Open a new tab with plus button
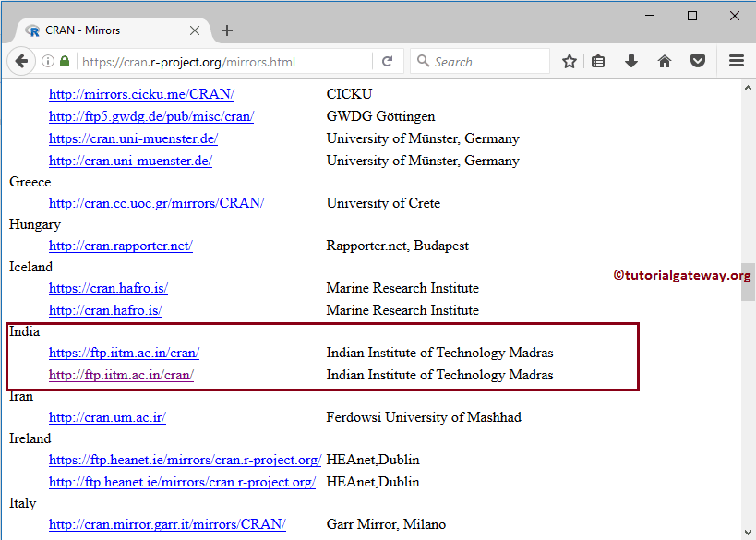Viewport: 756px width, 540px height. point(226,30)
